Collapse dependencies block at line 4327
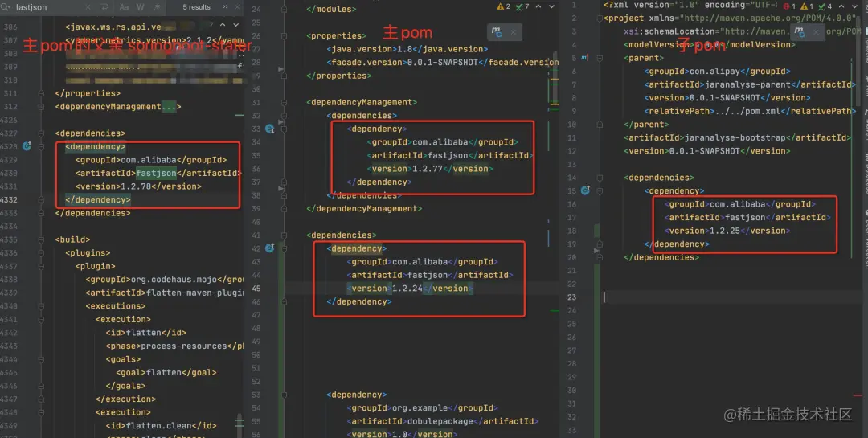868x438 pixels. click(41, 133)
